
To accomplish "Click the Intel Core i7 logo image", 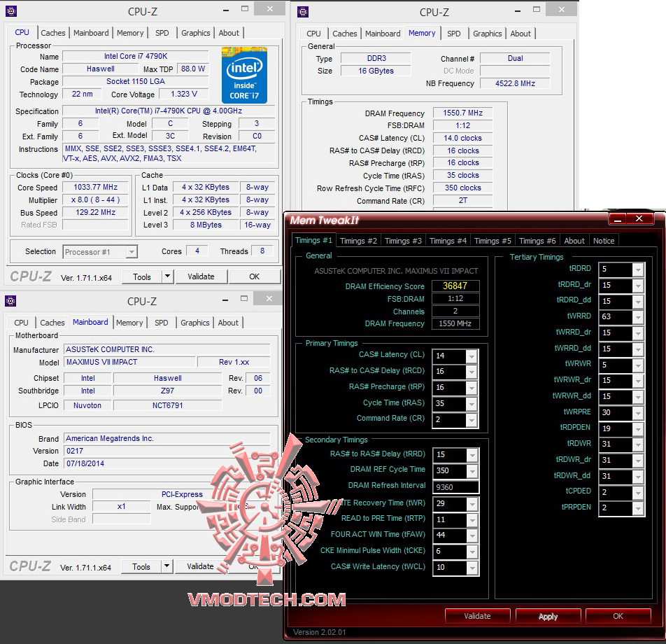I will pyautogui.click(x=244, y=75).
